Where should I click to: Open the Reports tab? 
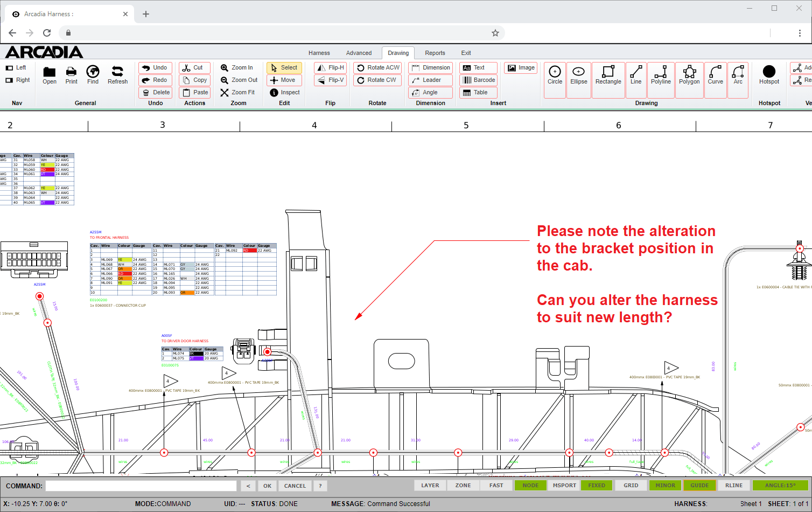435,53
